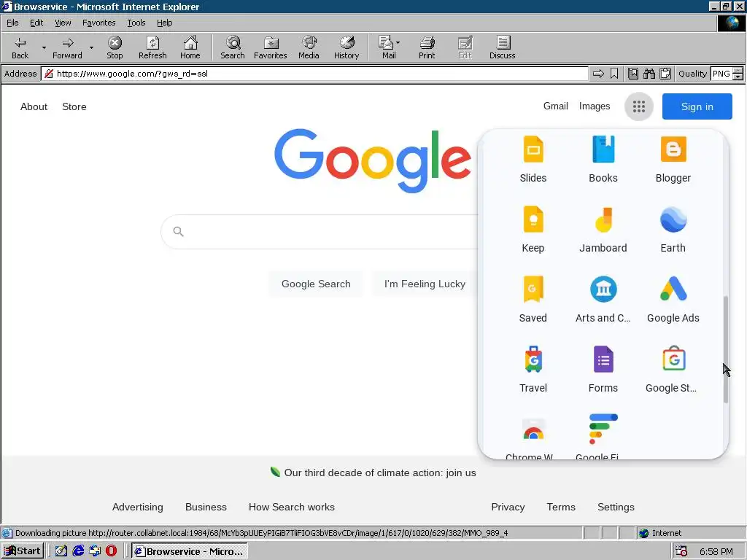The image size is (747, 560).
Task: Click the Discuss toolbar button
Action: coord(502,47)
